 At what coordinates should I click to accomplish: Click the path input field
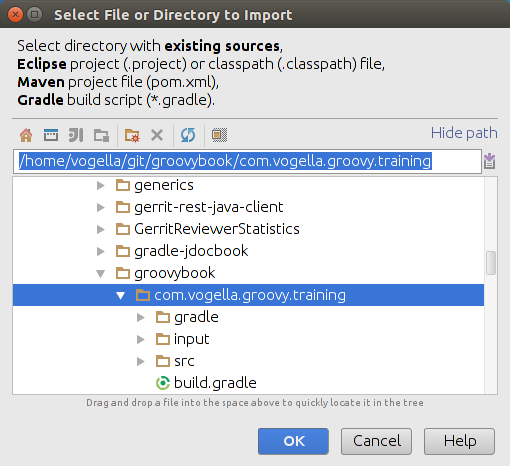click(x=247, y=161)
